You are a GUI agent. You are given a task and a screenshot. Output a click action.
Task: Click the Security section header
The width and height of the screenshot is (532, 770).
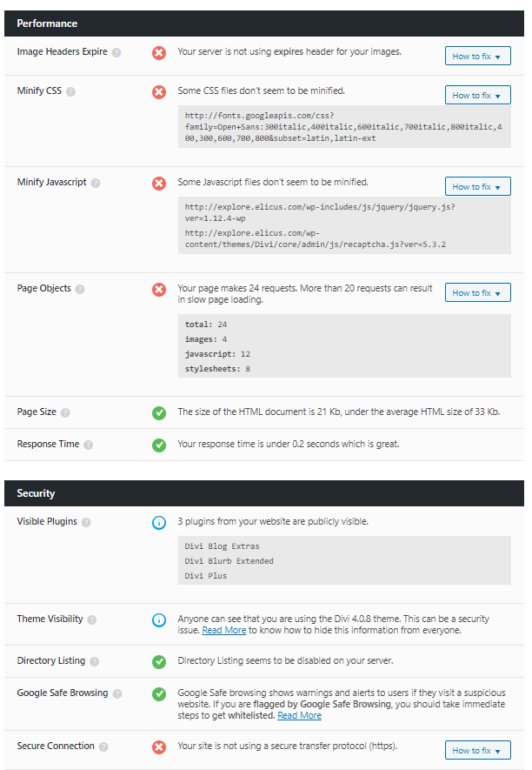[x=264, y=493]
